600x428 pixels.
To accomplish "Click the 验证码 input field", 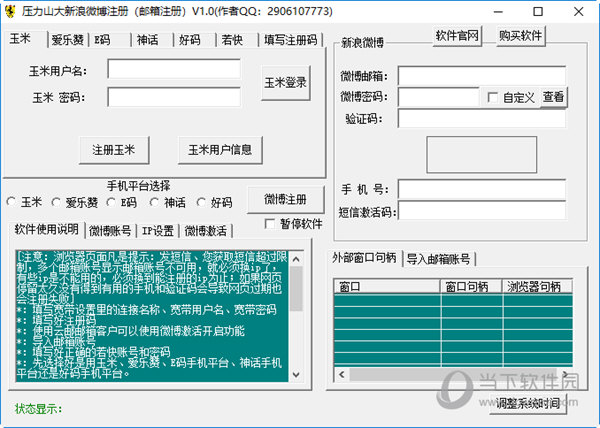I will 482,119.
